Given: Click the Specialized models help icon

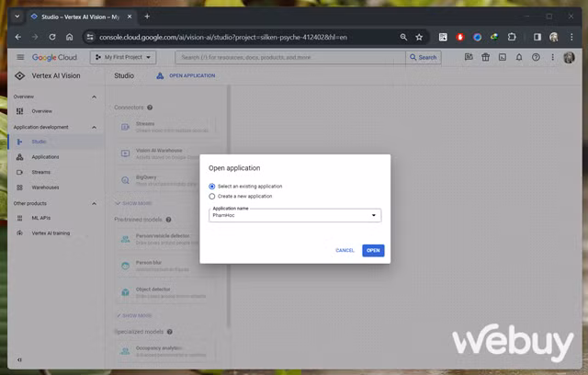Looking at the screenshot, I should pos(170,332).
